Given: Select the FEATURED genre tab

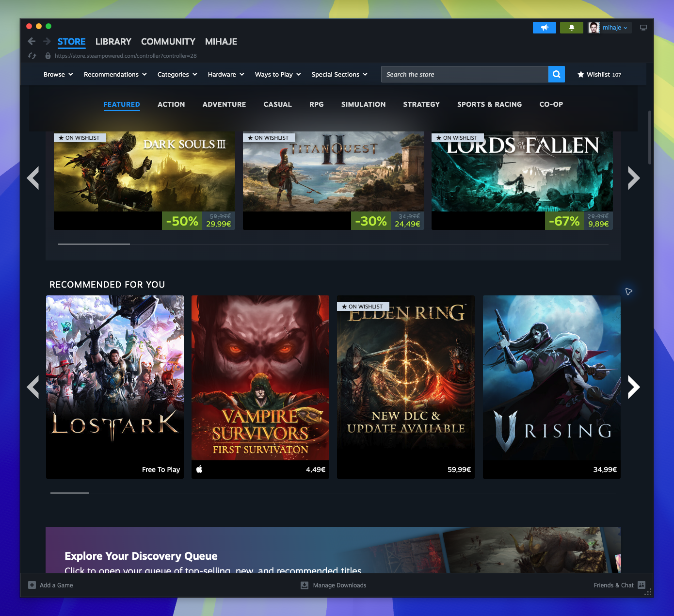Looking at the screenshot, I should tap(122, 104).
